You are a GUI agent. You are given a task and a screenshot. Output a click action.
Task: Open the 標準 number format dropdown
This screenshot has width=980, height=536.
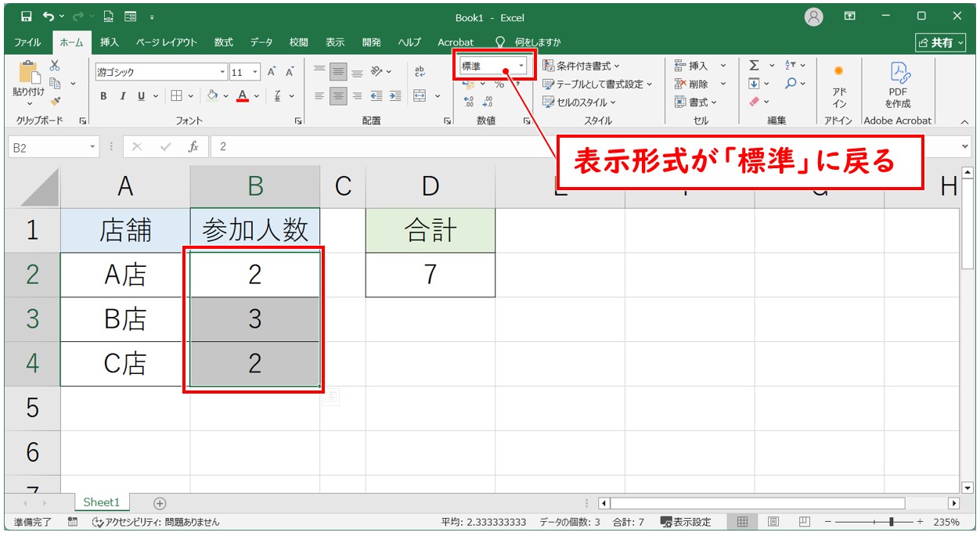(x=521, y=67)
